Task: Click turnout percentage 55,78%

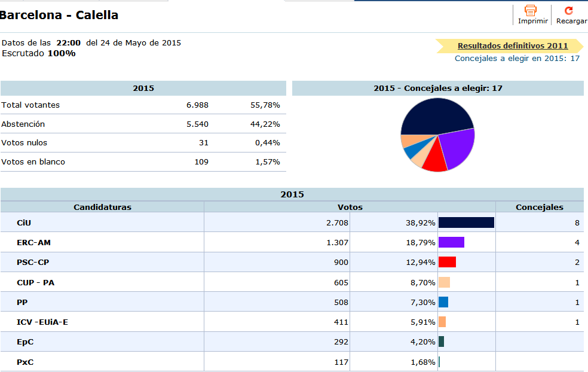Action: tap(265, 105)
